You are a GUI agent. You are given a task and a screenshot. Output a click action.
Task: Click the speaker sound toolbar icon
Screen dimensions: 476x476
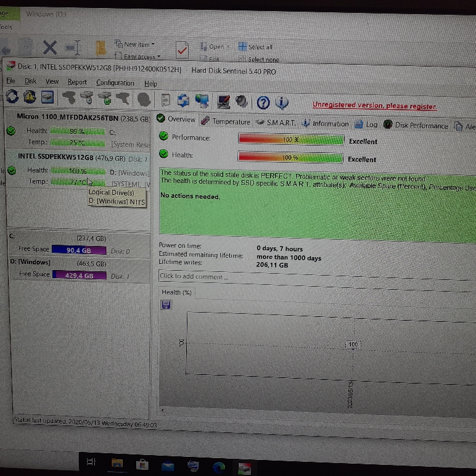pyautogui.click(x=242, y=102)
